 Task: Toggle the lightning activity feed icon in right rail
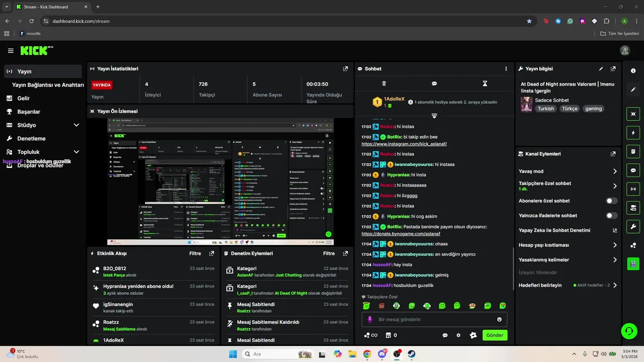[633, 133]
